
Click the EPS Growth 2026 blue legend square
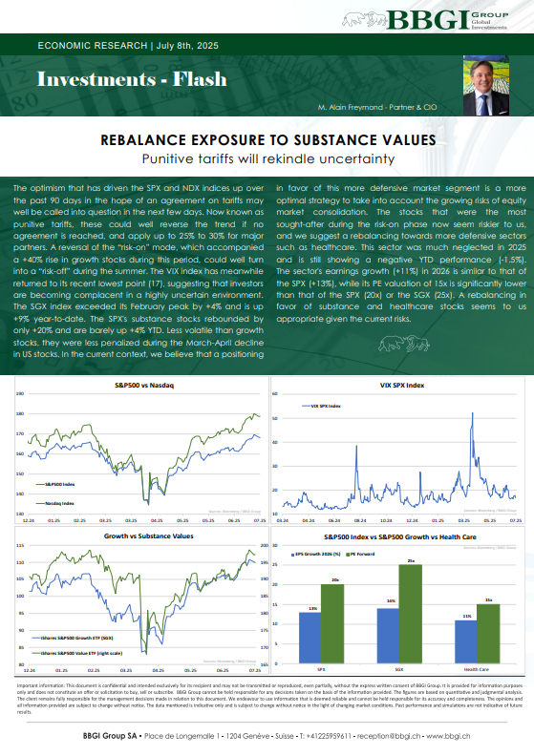(x=292, y=555)
